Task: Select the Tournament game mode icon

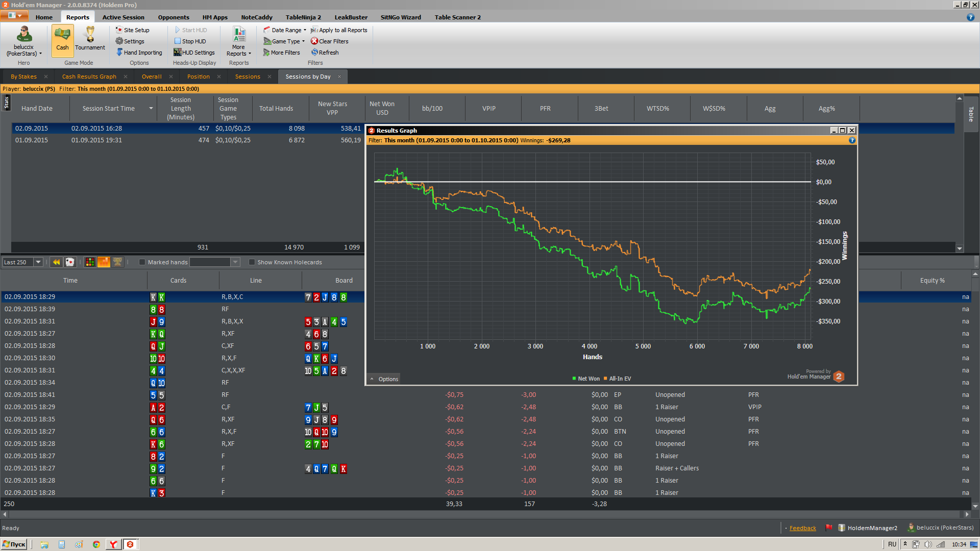Action: 90,39
